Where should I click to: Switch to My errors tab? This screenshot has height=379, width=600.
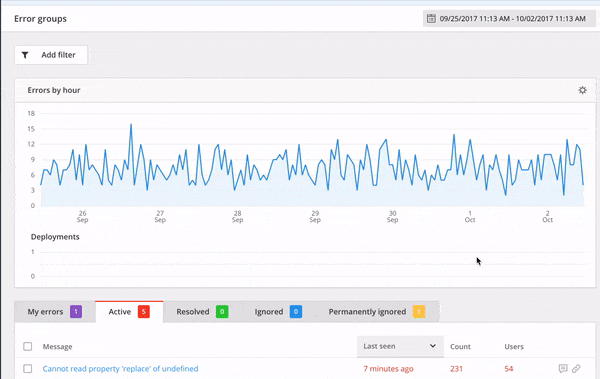(x=55, y=312)
